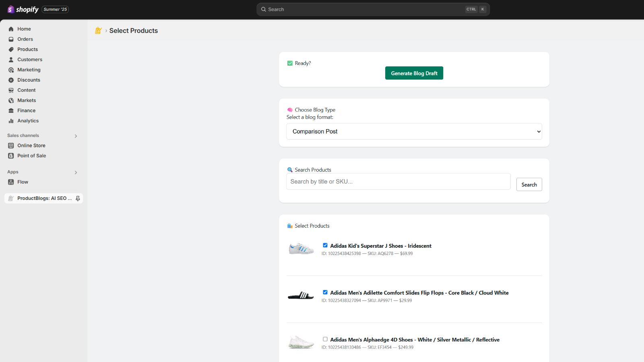Click the pin icon beside ProductBlogs app

[78, 198]
